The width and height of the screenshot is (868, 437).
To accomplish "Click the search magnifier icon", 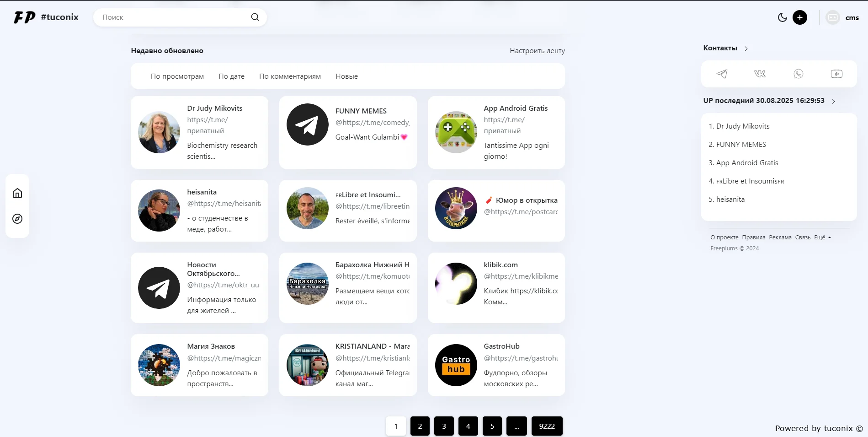I will tap(255, 17).
